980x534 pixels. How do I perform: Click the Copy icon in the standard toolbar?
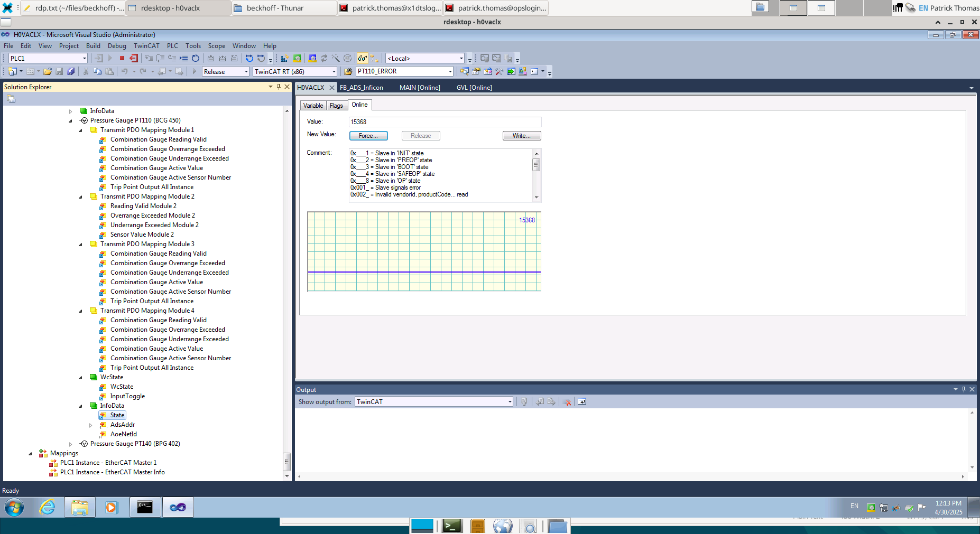97,72
